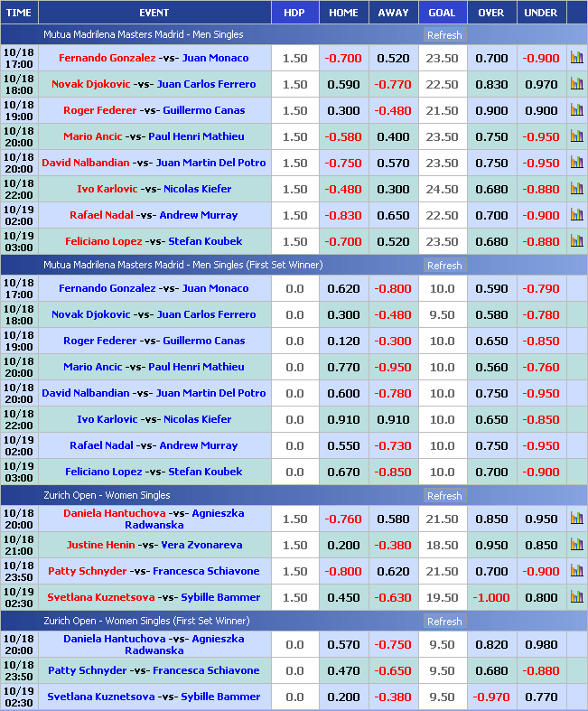The height and width of the screenshot is (711, 588).
Task: Refresh Zurich Open First Set Winner section
Action: 443,622
